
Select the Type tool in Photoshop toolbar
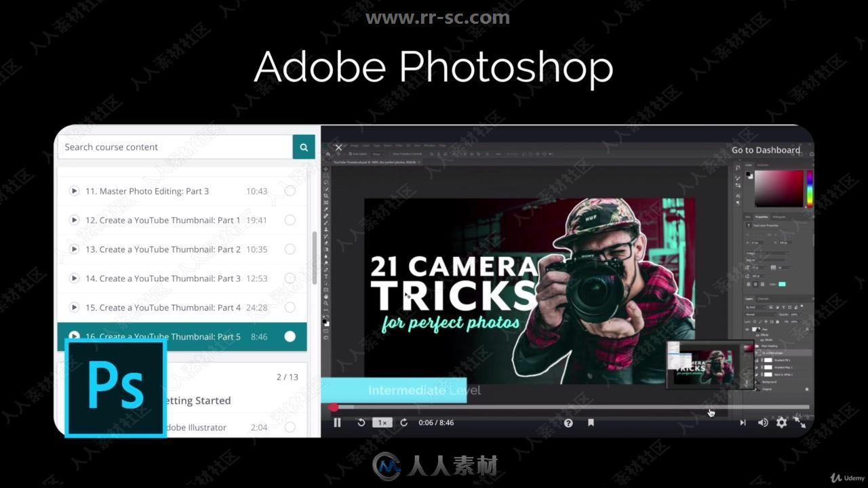click(326, 277)
